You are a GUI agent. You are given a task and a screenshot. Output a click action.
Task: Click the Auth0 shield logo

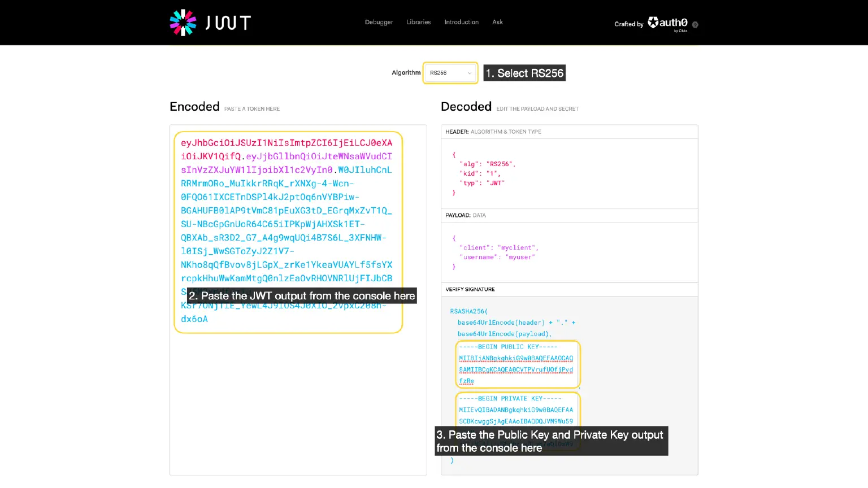pyautogui.click(x=653, y=23)
